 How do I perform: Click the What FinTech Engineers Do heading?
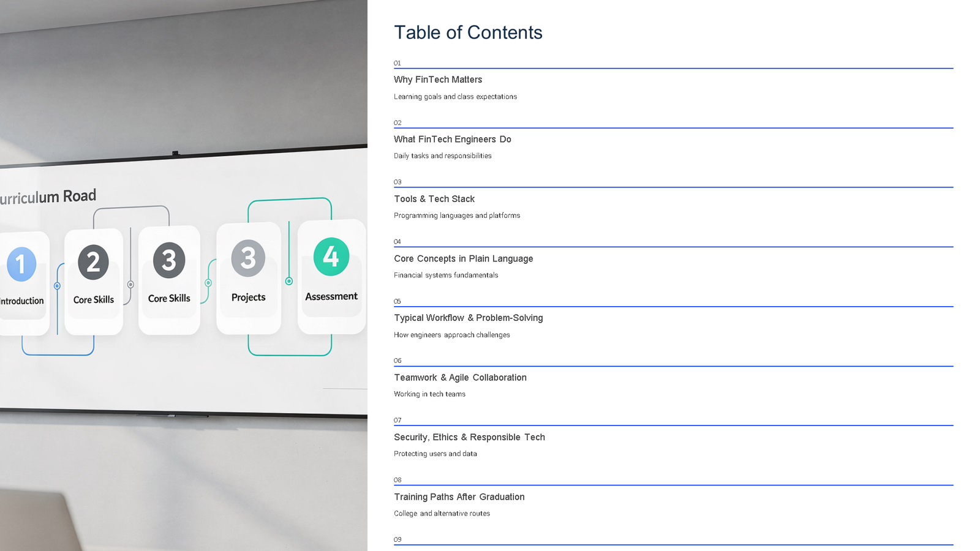point(453,139)
